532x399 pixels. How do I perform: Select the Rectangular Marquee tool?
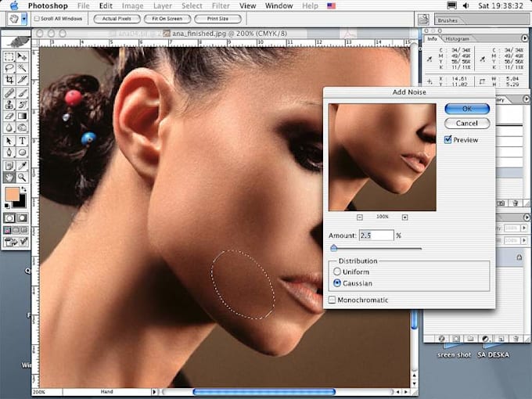click(9, 57)
